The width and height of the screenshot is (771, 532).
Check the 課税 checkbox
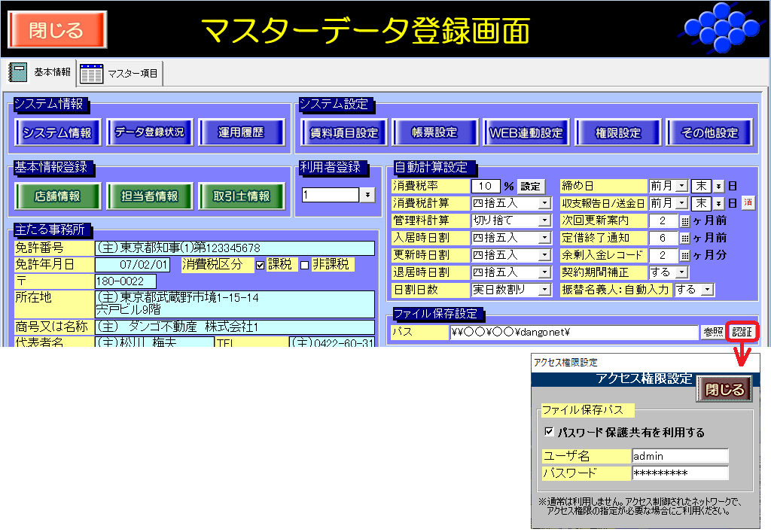[260, 265]
